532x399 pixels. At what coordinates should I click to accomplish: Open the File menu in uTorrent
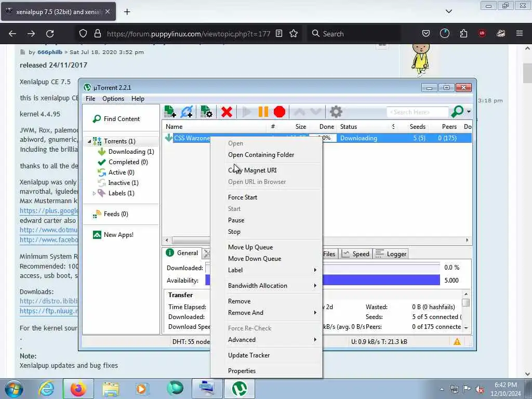90,99
